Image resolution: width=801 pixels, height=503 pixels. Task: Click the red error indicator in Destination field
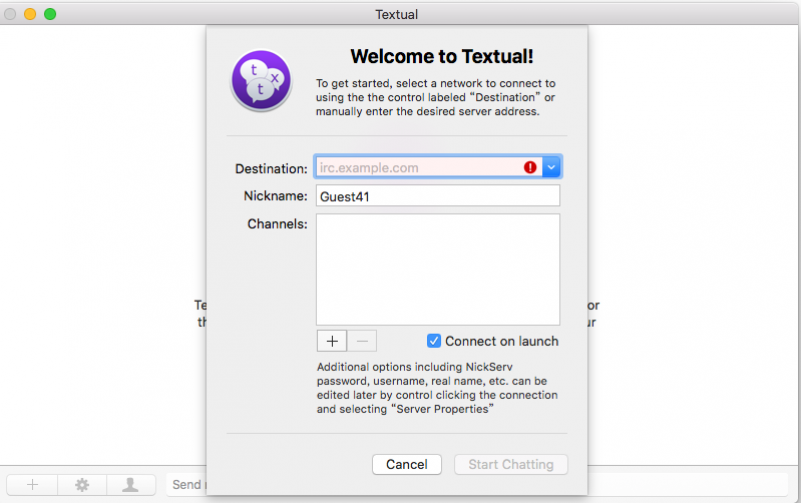tap(530, 167)
